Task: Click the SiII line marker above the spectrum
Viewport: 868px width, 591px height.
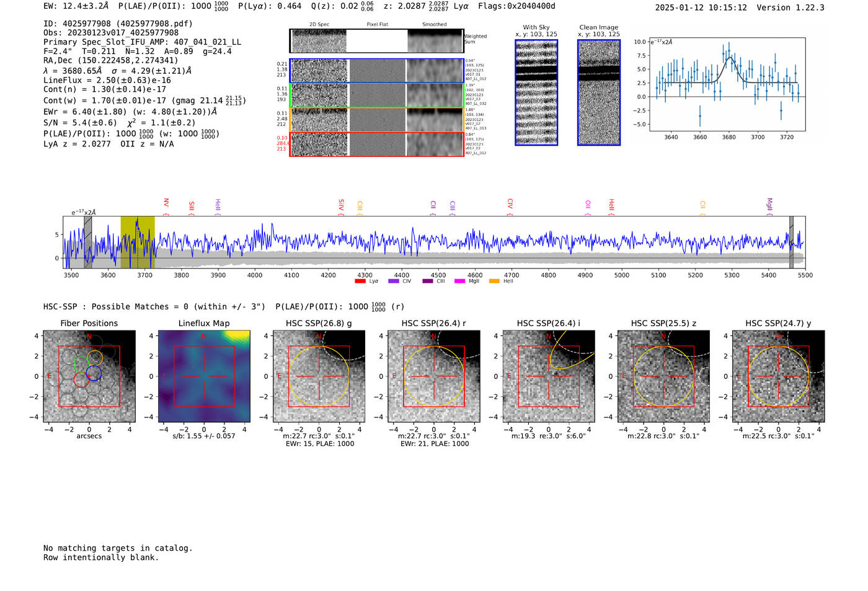Action: (192, 207)
